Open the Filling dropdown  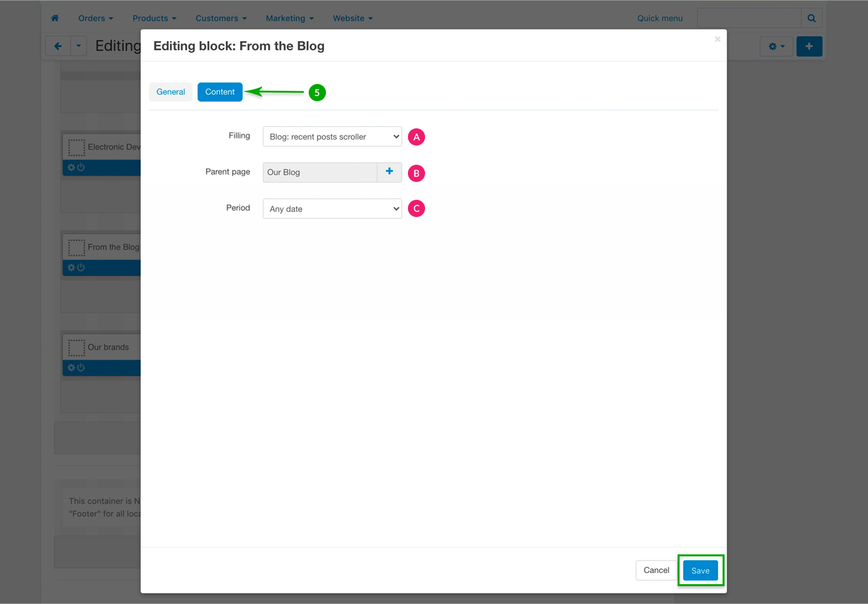click(x=332, y=137)
